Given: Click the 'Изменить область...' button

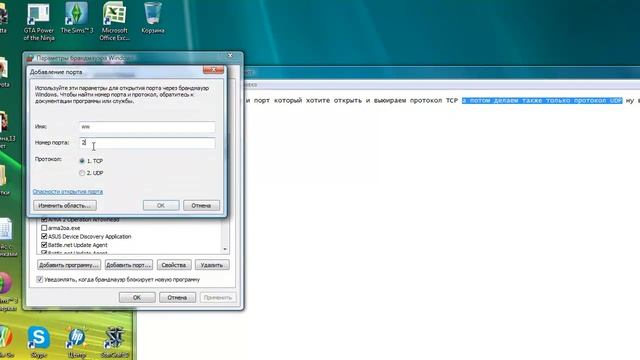Looking at the screenshot, I should [65, 205].
